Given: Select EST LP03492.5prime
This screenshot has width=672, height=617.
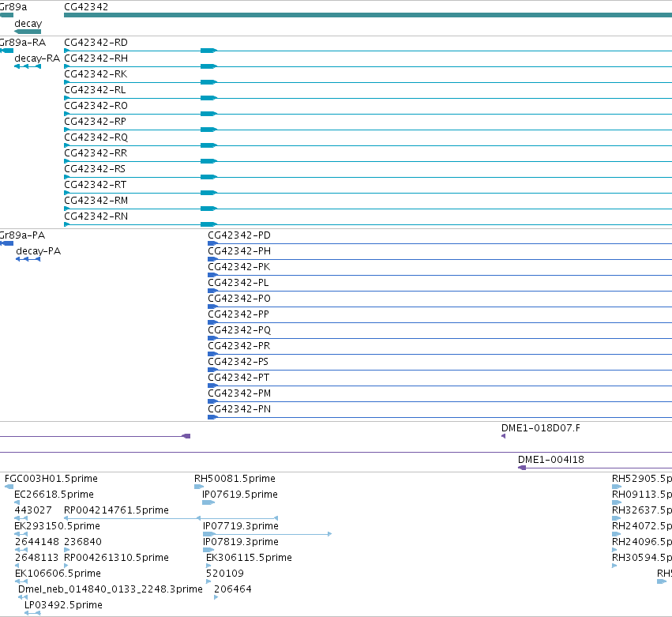Looking at the screenshot, I should 63,605.
